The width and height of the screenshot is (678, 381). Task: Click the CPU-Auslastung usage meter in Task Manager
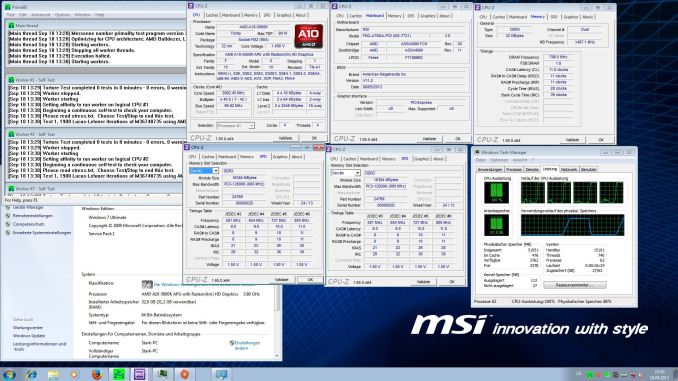tap(496, 192)
